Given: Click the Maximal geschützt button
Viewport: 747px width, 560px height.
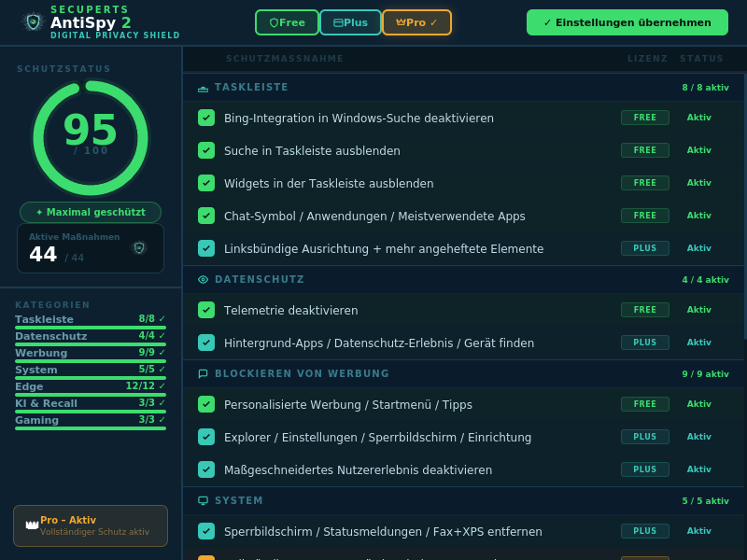Looking at the screenshot, I should [90, 212].
